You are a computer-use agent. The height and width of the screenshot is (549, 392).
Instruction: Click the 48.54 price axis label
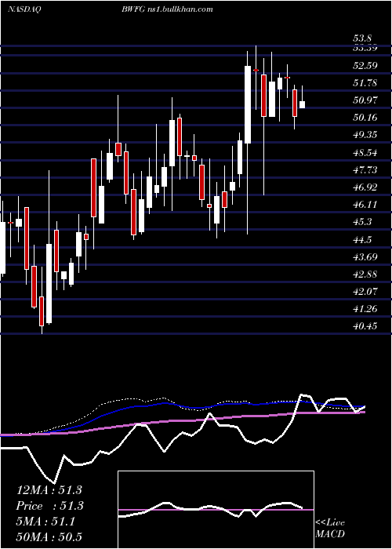[365, 153]
